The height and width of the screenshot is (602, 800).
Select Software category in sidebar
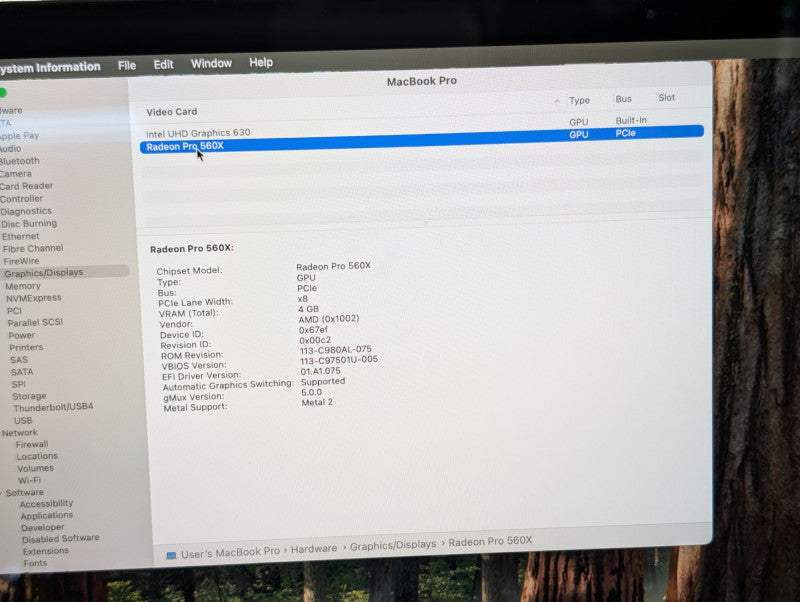(x=24, y=493)
